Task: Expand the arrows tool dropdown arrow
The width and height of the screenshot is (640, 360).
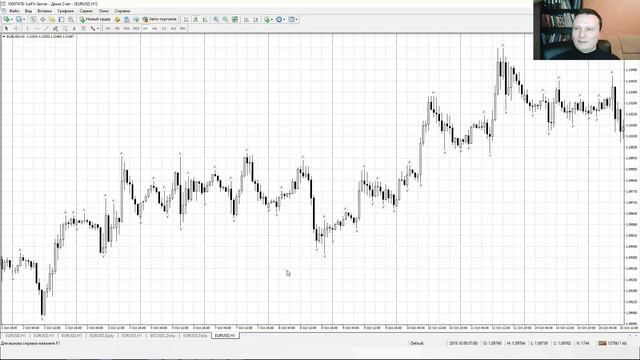Action: point(98,28)
